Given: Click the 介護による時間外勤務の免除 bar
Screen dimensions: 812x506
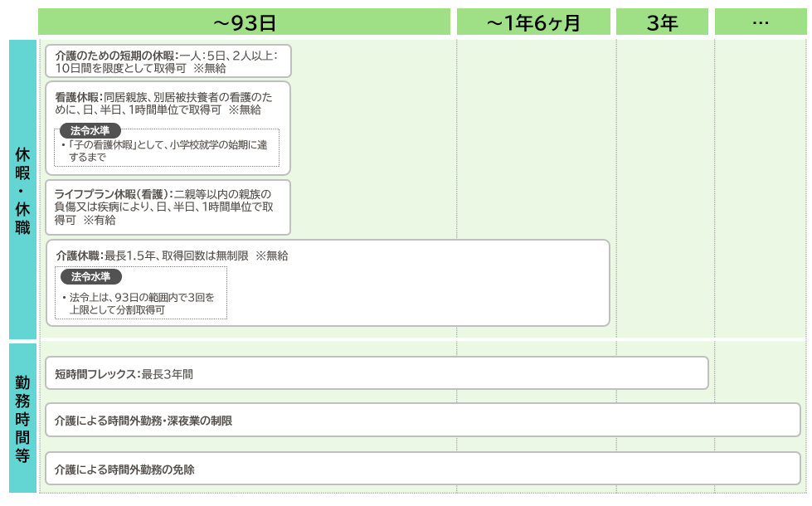Looking at the screenshot, I should point(422,469).
